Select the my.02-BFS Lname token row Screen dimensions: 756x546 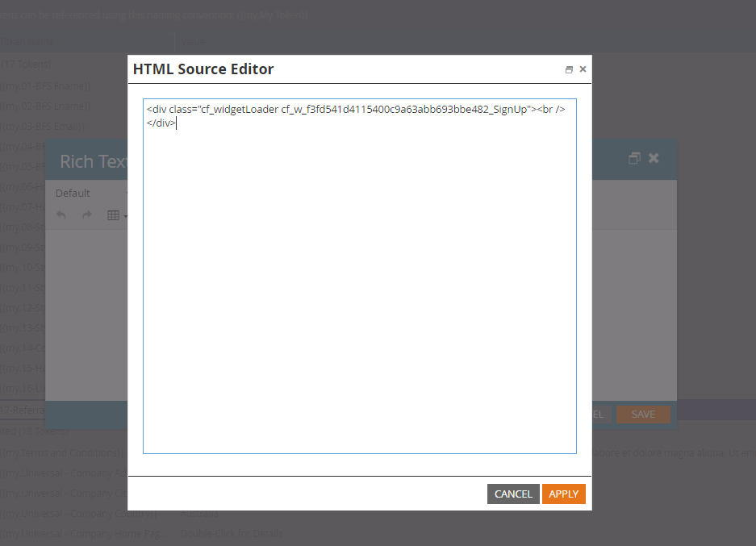pyautogui.click(x=48, y=106)
